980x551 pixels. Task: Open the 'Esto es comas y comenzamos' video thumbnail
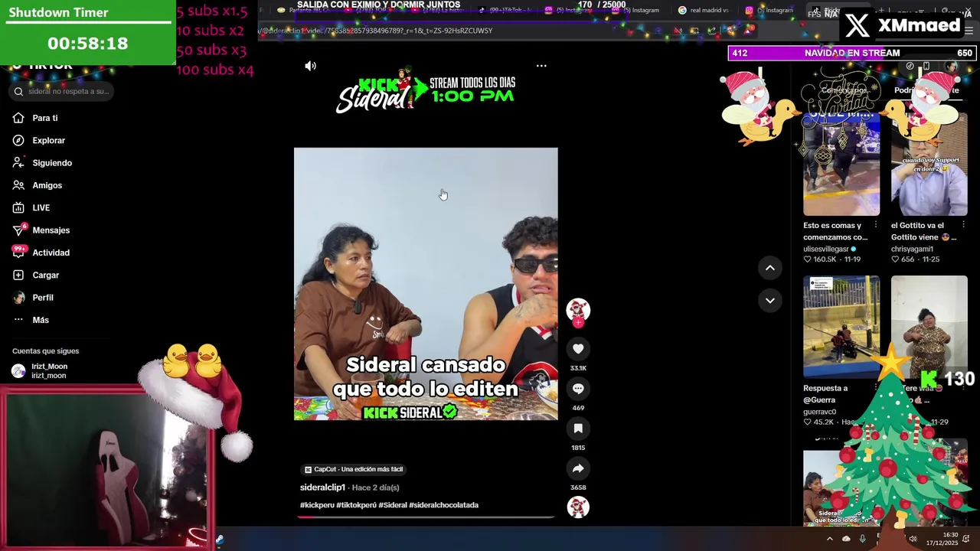[841, 163]
